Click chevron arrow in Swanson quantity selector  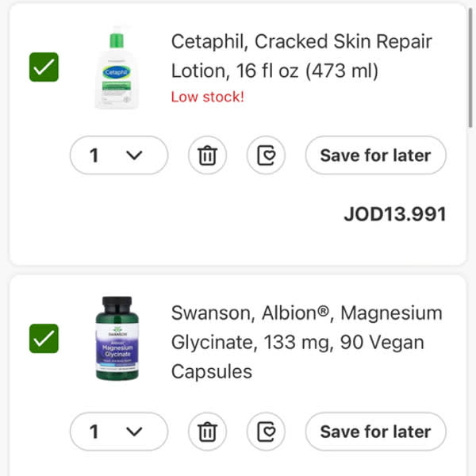[134, 432]
